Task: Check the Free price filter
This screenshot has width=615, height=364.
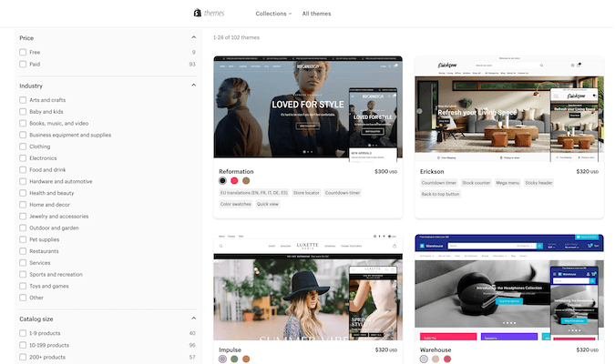Action: click(23, 52)
